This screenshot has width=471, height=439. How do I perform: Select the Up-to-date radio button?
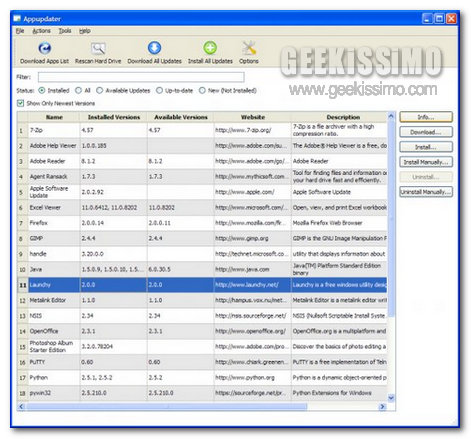point(159,90)
